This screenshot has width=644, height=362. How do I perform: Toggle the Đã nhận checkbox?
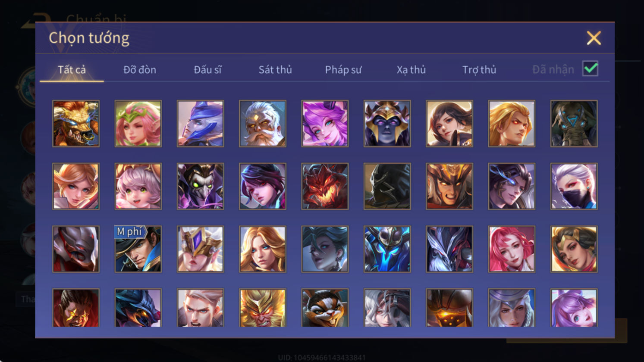pyautogui.click(x=590, y=69)
